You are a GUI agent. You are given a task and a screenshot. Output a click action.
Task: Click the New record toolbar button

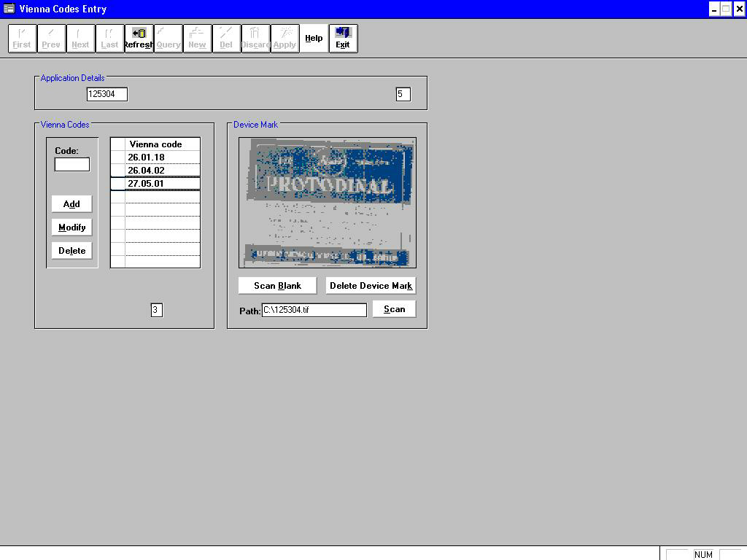coord(197,39)
